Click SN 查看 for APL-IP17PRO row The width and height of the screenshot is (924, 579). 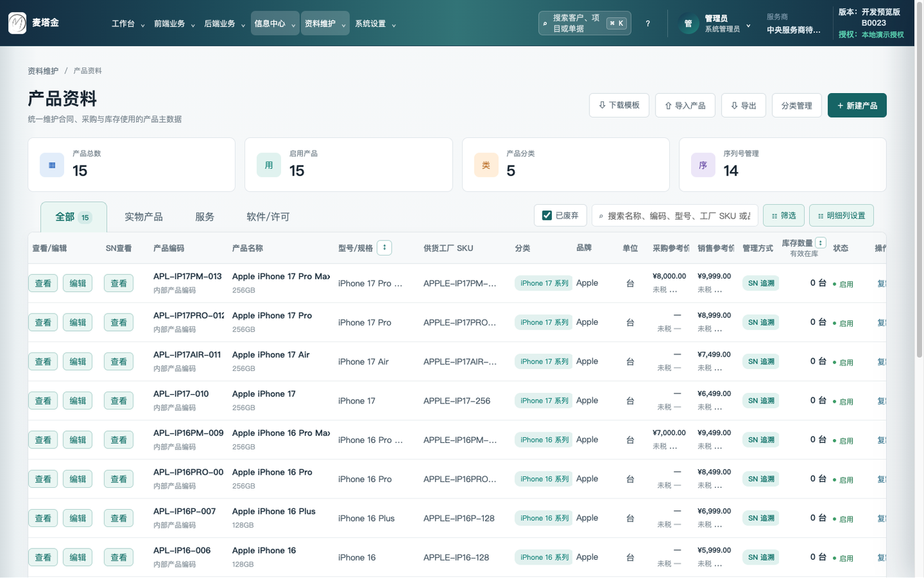click(119, 322)
